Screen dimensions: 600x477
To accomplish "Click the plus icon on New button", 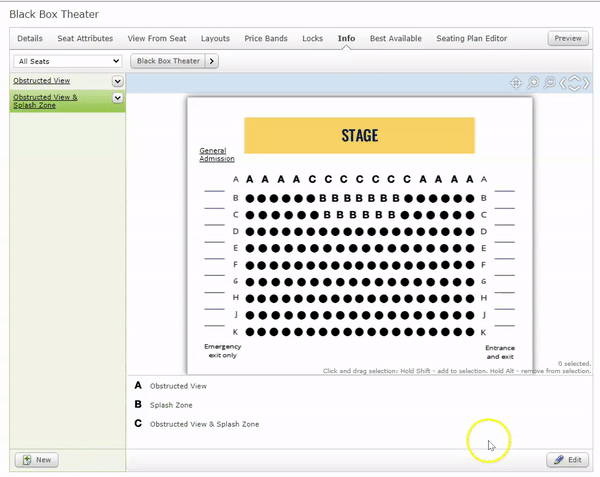I will pos(27,460).
